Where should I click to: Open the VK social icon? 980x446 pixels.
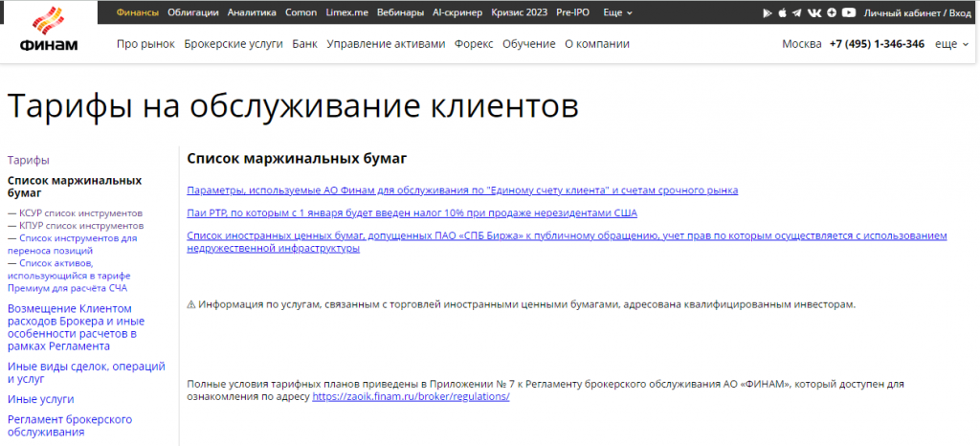click(814, 12)
